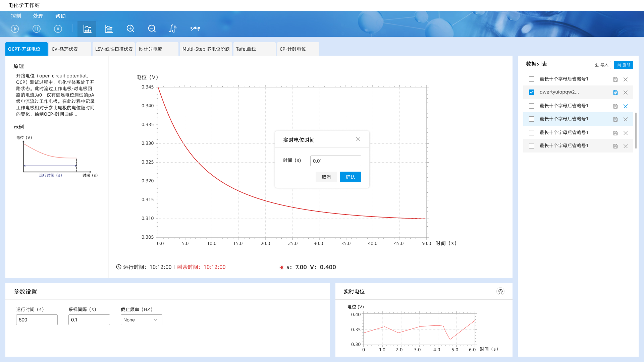Click the 取消 button in dialog
Screen dimensions: 644x362
point(326,177)
